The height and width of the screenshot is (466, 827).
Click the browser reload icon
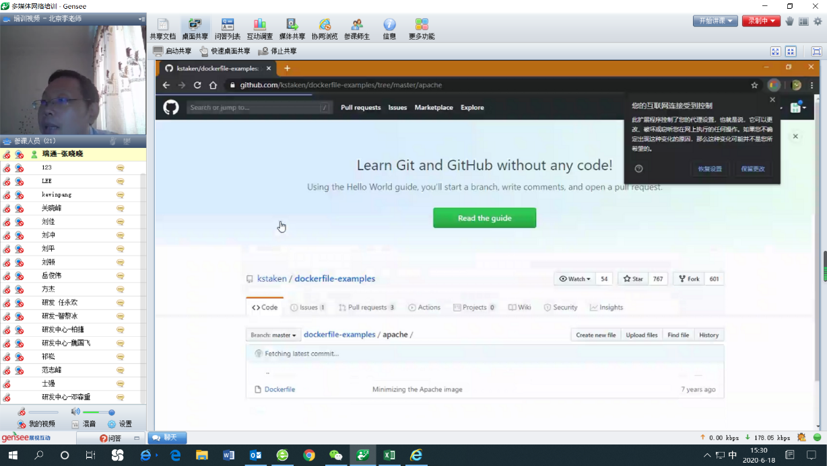coord(197,85)
